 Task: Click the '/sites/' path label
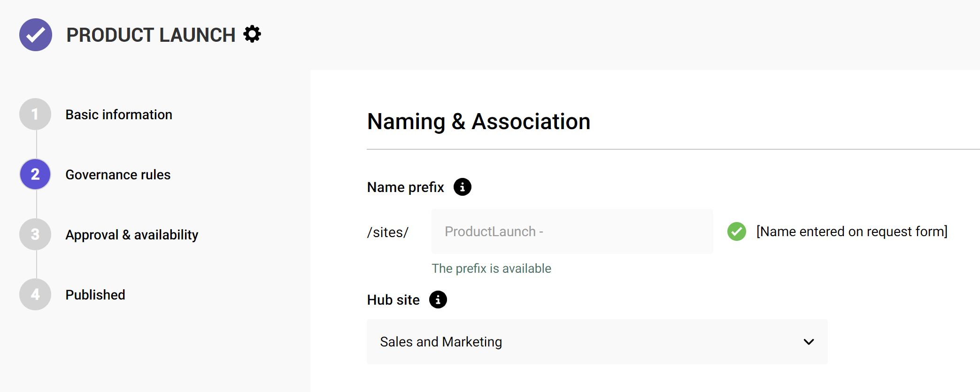388,232
